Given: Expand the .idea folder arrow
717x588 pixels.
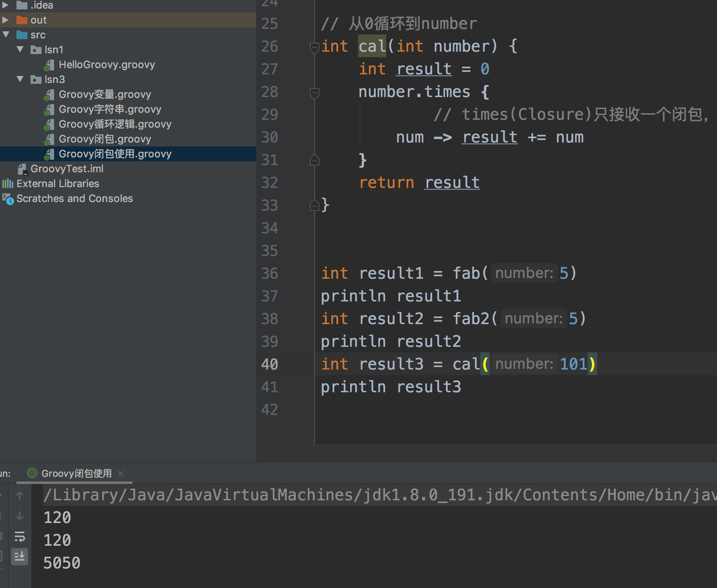Looking at the screenshot, I should (x=5, y=5).
